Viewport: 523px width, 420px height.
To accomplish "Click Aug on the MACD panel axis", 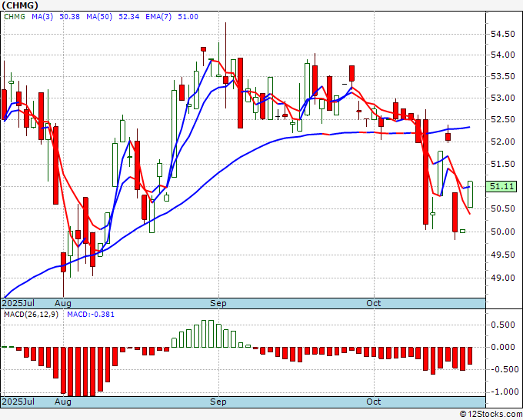I will [x=63, y=402].
